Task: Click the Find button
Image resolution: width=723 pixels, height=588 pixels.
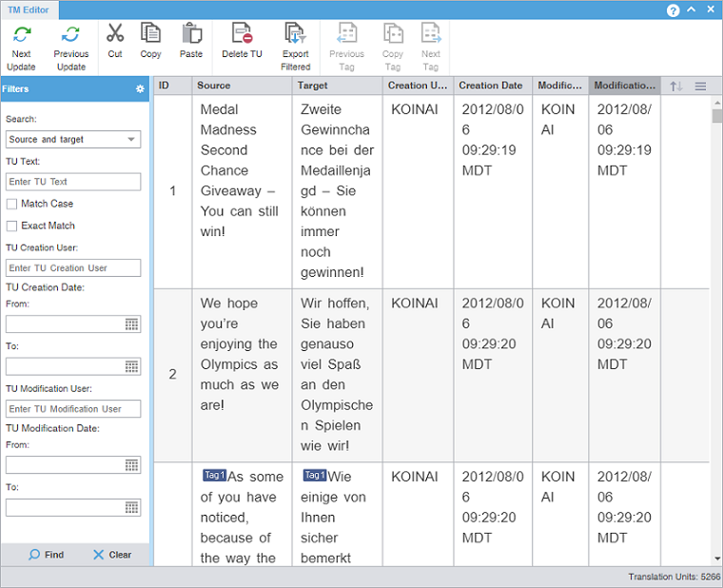Action: tap(46, 555)
